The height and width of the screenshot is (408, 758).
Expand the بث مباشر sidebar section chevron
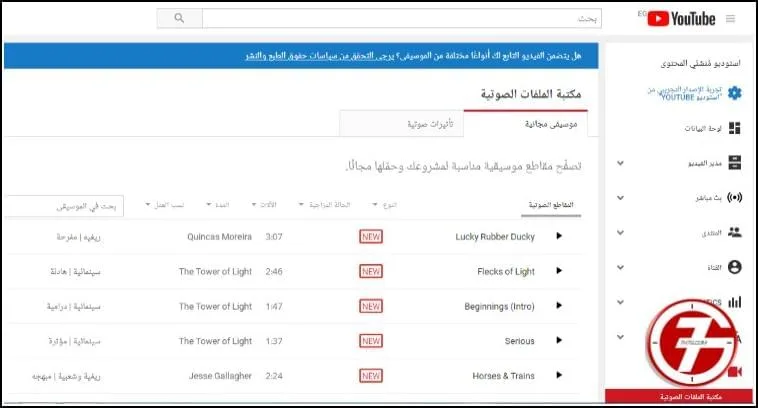tap(621, 198)
